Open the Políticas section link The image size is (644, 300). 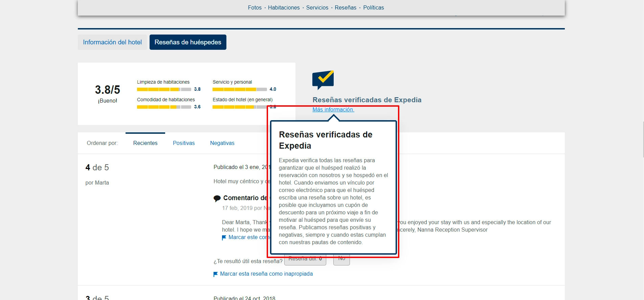click(x=373, y=7)
